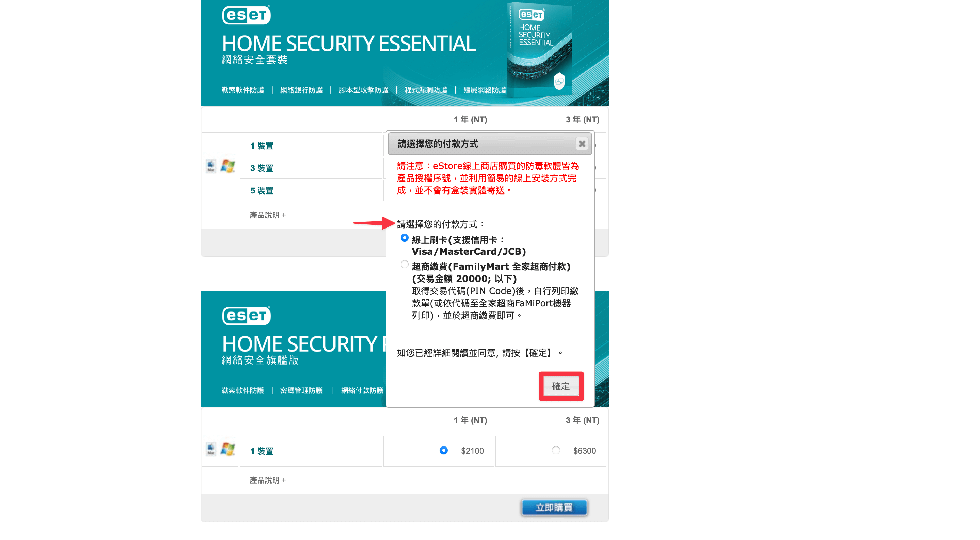Click the Mac icon beside 3 裝置 row

pos(211,166)
